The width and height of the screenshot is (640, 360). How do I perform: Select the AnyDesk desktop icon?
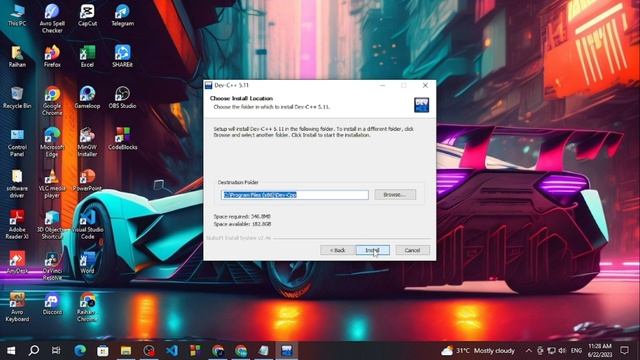pos(17,263)
